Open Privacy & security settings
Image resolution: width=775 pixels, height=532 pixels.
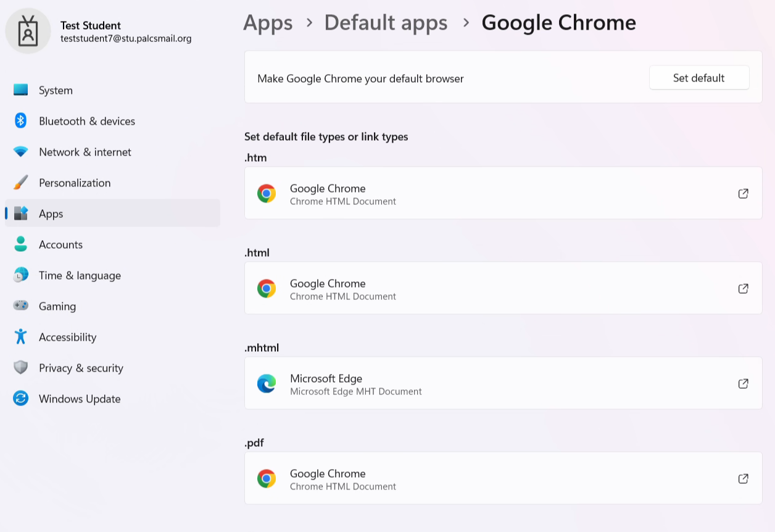[112, 368]
